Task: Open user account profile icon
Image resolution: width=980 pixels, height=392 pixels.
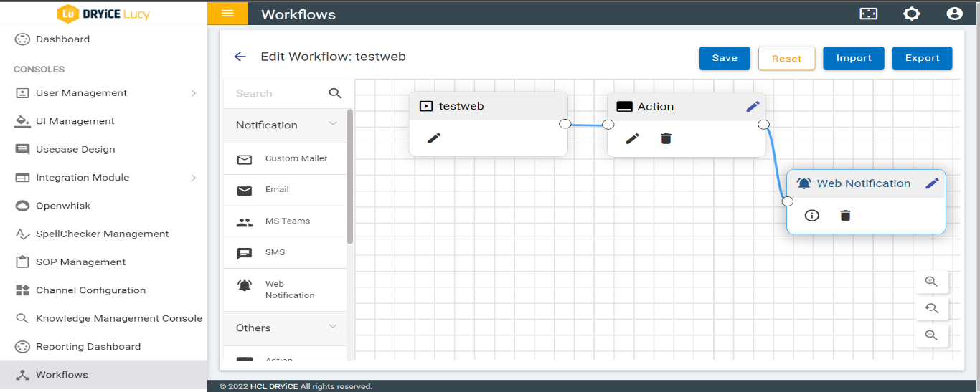Action: click(954, 14)
